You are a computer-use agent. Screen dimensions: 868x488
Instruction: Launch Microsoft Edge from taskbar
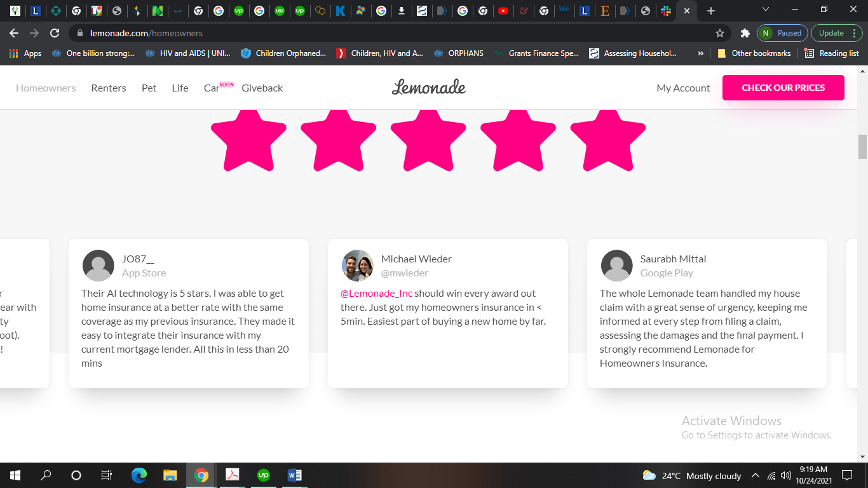tap(139, 475)
